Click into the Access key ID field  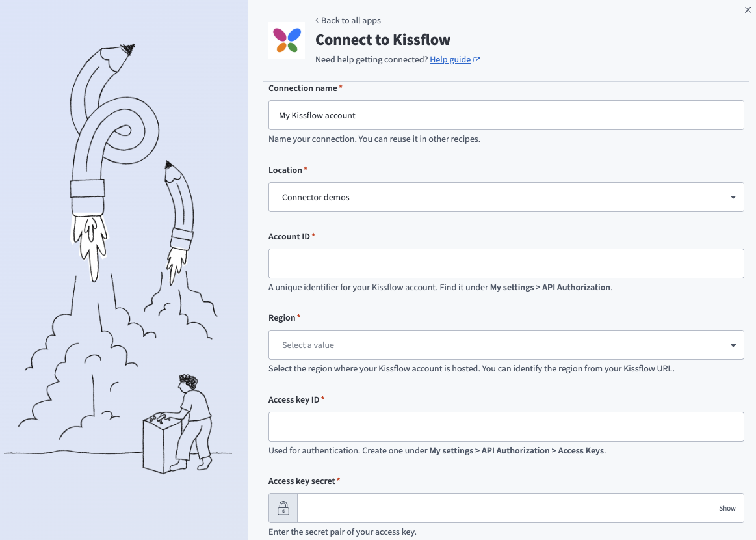pyautogui.click(x=506, y=427)
